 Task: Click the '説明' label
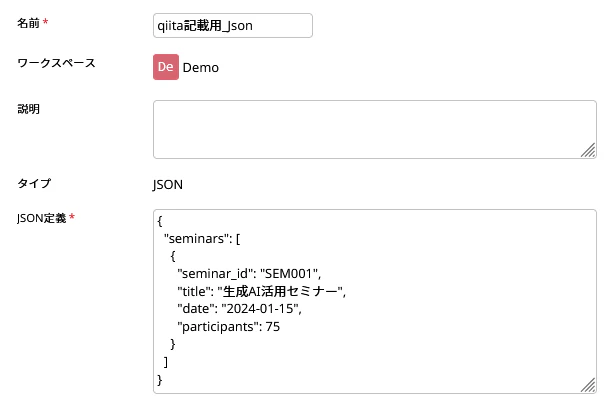point(28,109)
